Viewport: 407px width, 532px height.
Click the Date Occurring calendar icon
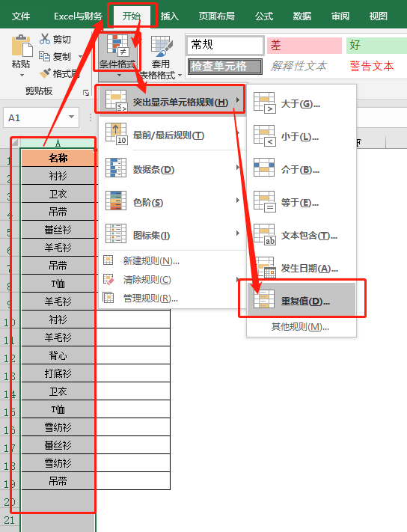[265, 267]
